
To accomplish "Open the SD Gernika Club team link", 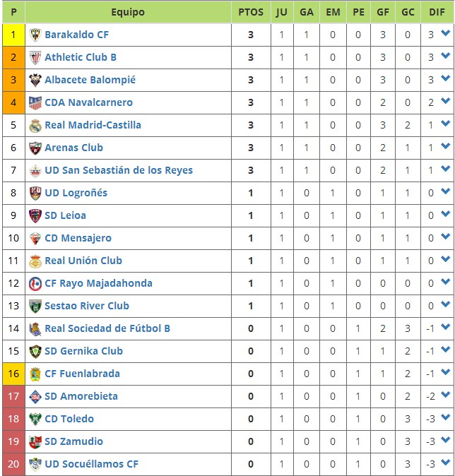I will pos(83,351).
